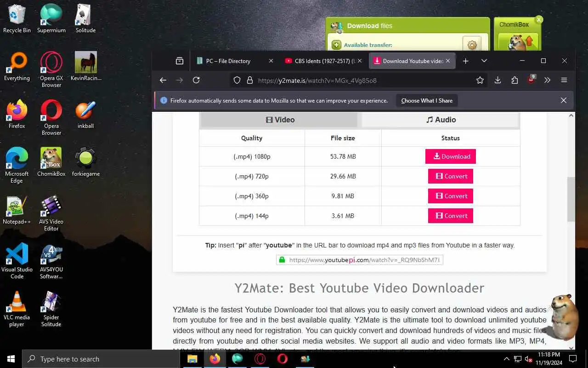The image size is (588, 368).
Task: Click the 53.78 MB file size cell
Action: [x=343, y=156]
